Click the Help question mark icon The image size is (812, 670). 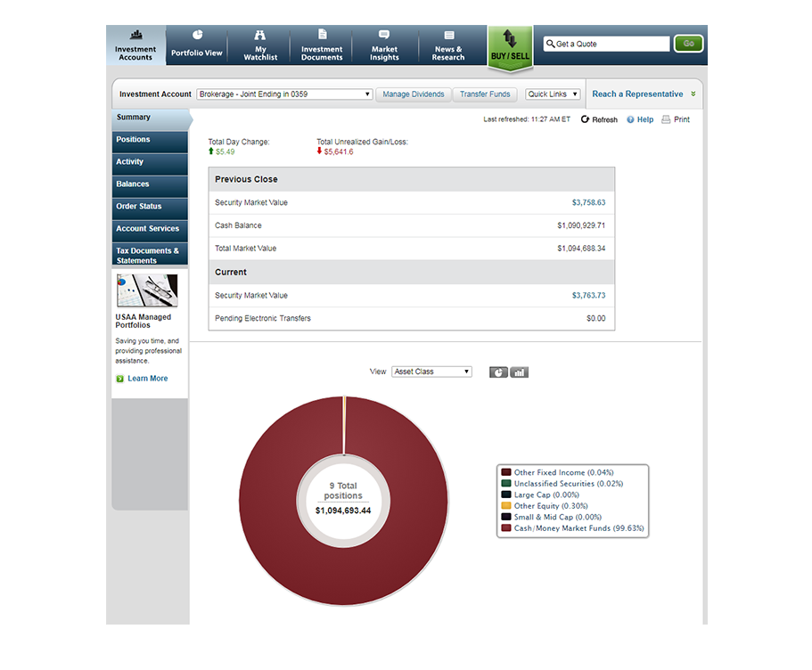tap(630, 119)
